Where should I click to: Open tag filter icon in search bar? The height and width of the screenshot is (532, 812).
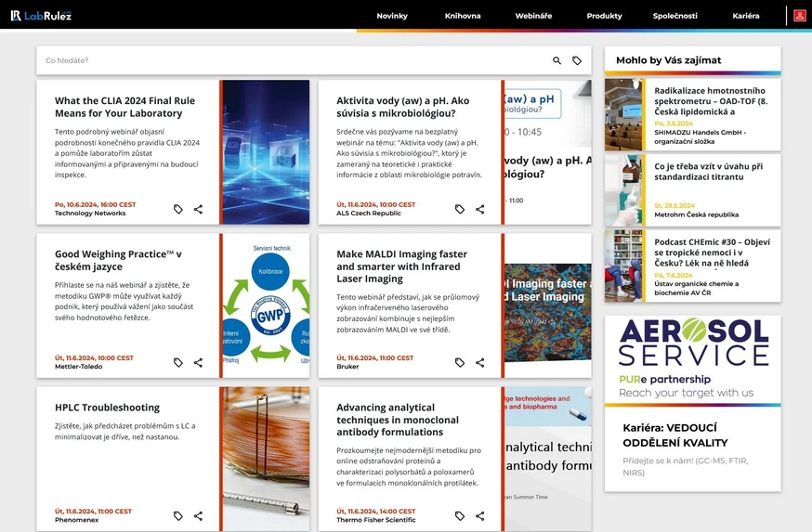(x=577, y=60)
